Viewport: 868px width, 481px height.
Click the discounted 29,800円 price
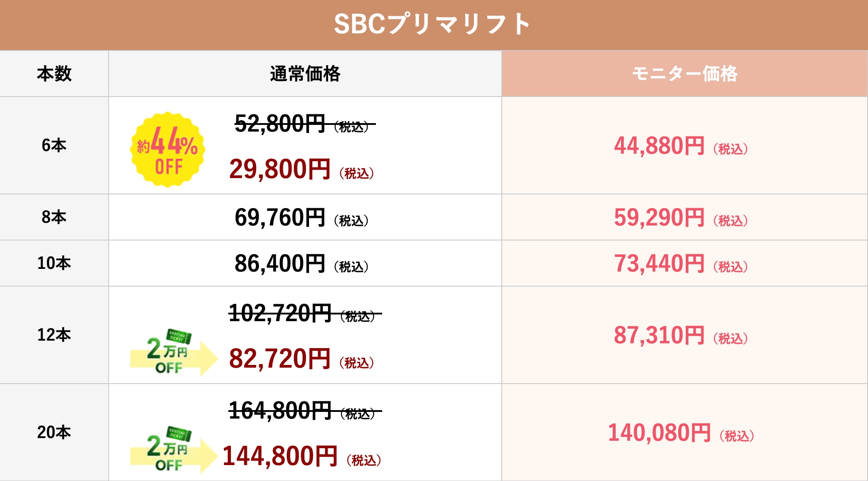point(280,169)
